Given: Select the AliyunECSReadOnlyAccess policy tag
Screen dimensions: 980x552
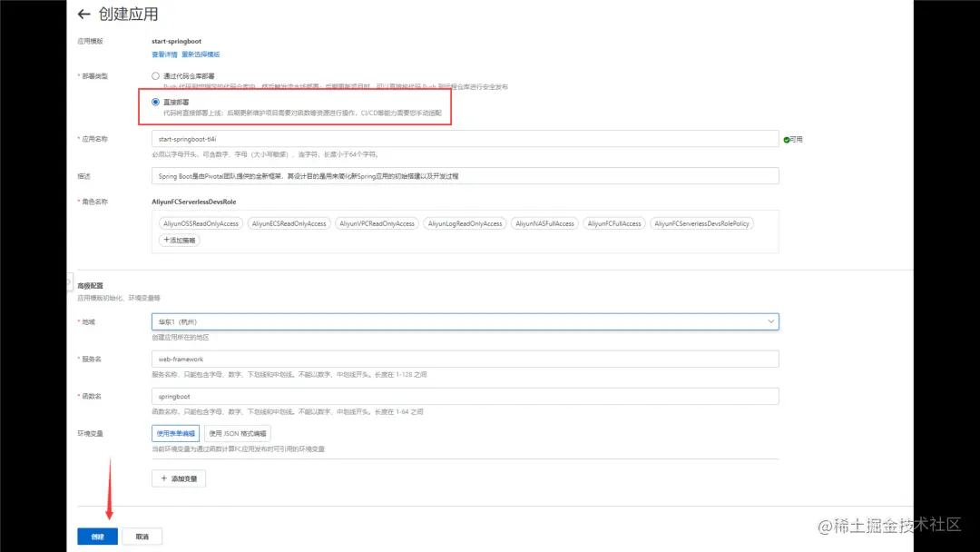Looking at the screenshot, I should tap(289, 223).
